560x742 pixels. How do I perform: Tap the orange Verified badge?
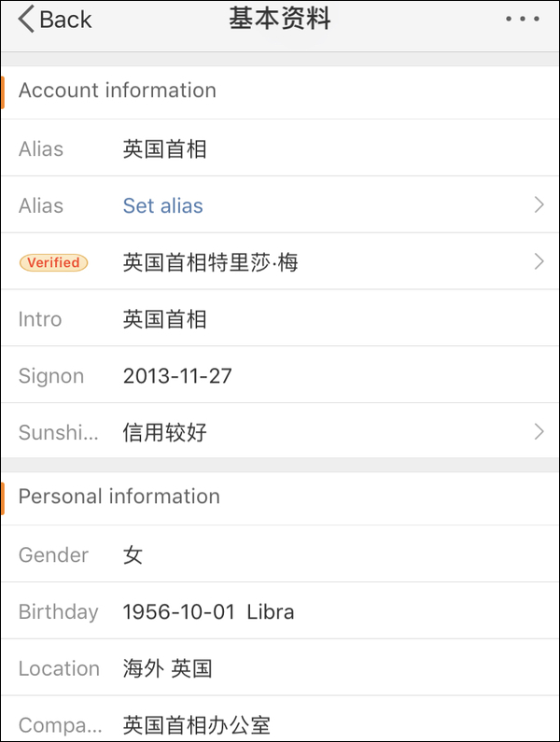[x=53, y=262]
